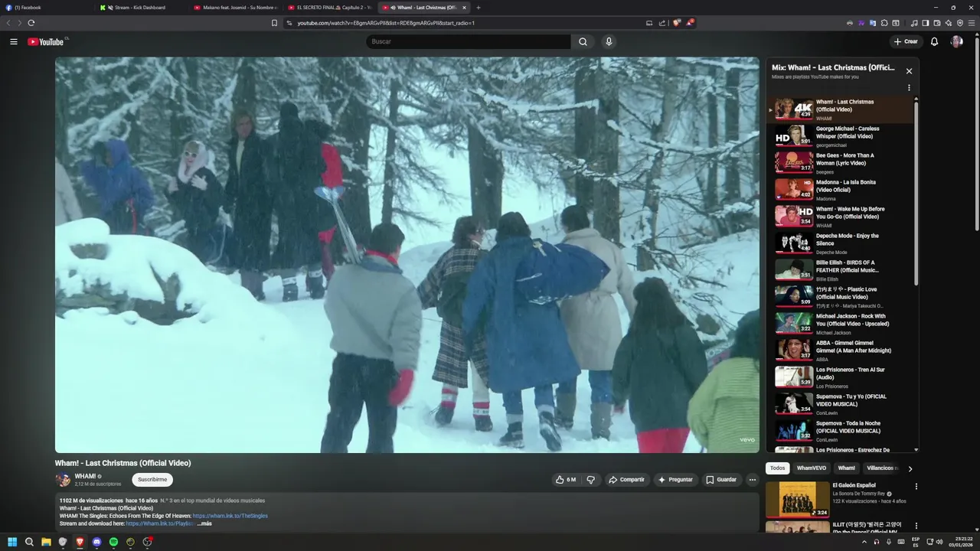Open YouTube notifications bell
Screen dimensions: 980x551
click(x=934, y=41)
